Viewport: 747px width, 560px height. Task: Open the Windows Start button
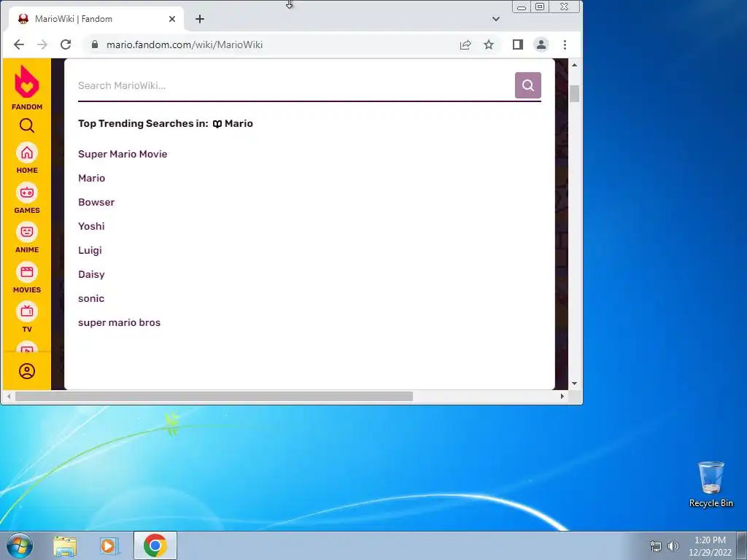pos(20,545)
